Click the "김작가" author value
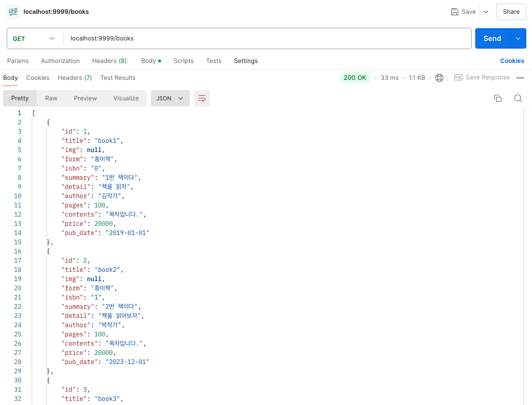The image size is (532, 405). (x=109, y=196)
